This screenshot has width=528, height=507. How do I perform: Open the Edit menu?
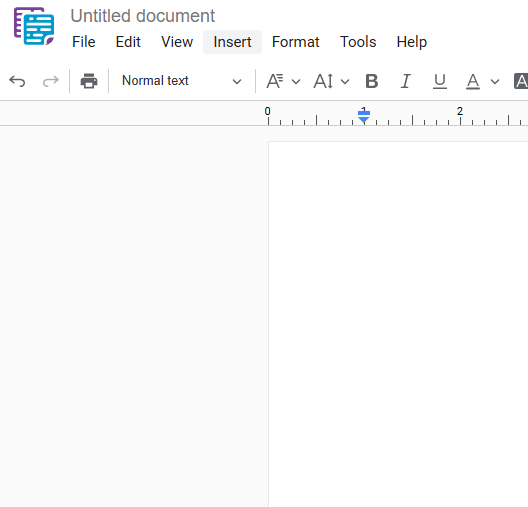click(128, 42)
